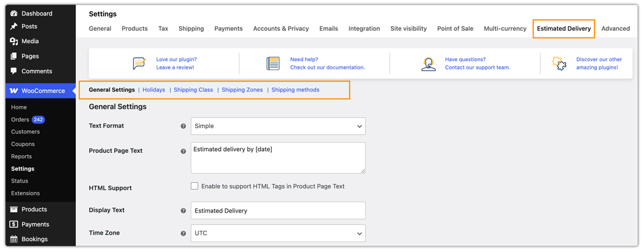Open Settings in WooCommerce submenu
The image size is (644, 252).
tap(23, 169)
